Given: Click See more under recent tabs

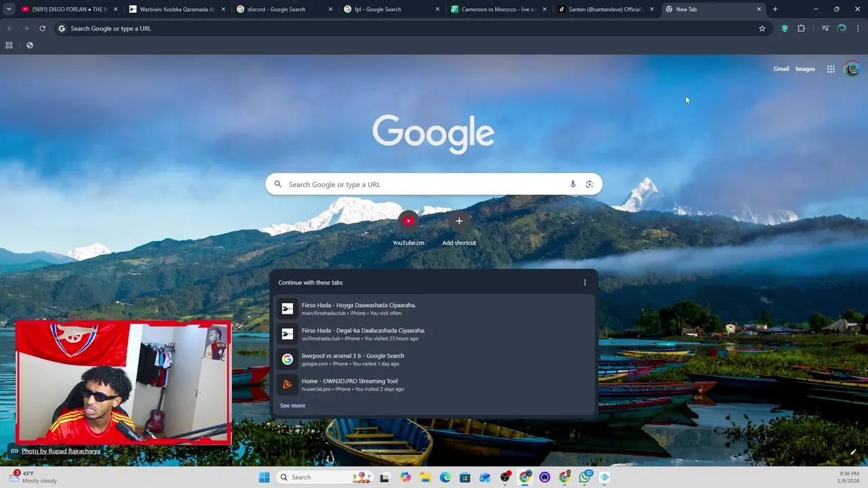Looking at the screenshot, I should pyautogui.click(x=292, y=405).
